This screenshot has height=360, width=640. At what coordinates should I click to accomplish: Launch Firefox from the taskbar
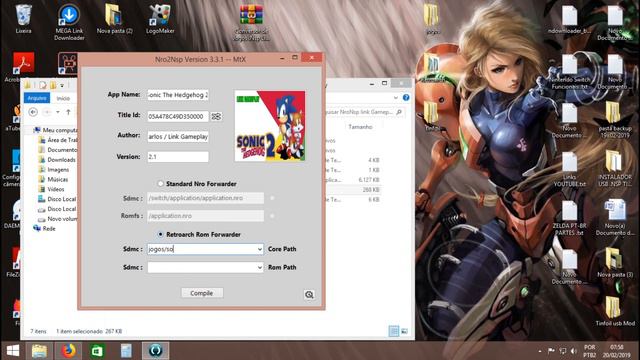coord(69,351)
